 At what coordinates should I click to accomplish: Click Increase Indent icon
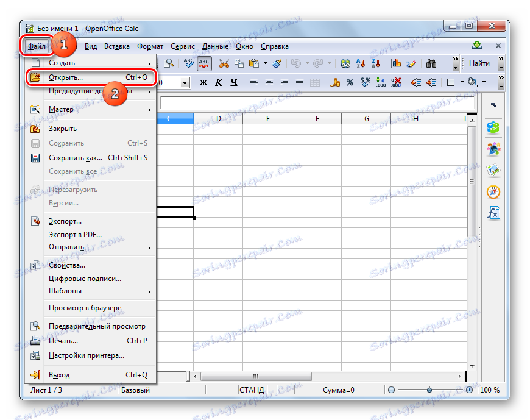[x=431, y=82]
